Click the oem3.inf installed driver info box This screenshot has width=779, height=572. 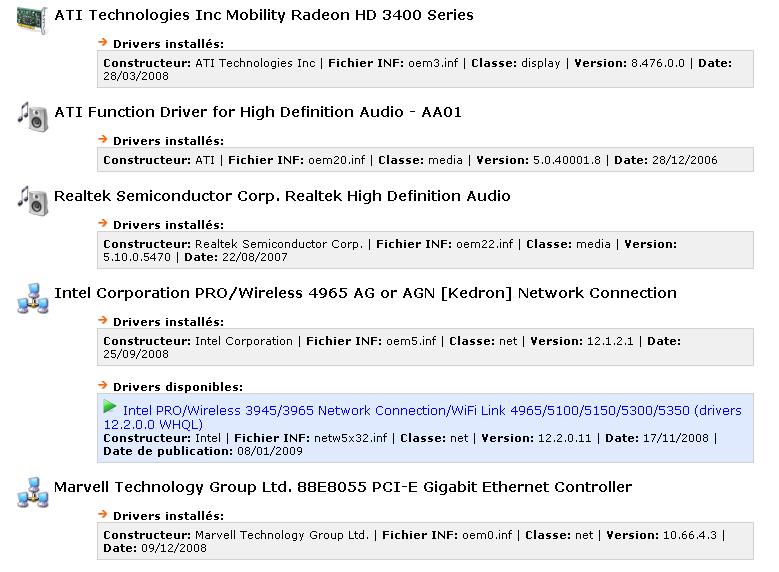(424, 69)
